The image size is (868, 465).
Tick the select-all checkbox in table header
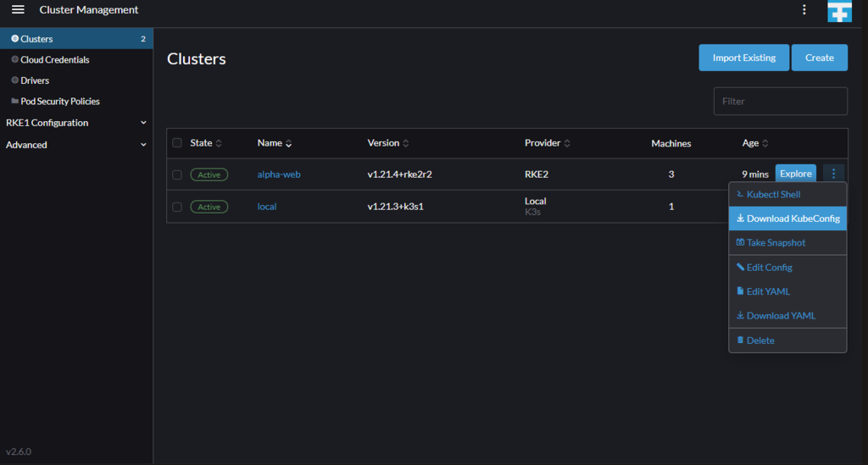click(177, 142)
